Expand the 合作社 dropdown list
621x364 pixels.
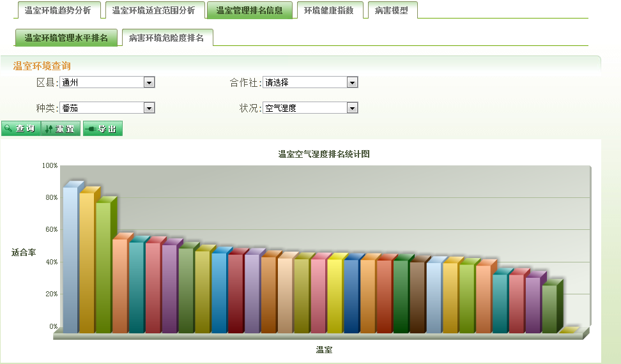click(x=310, y=82)
